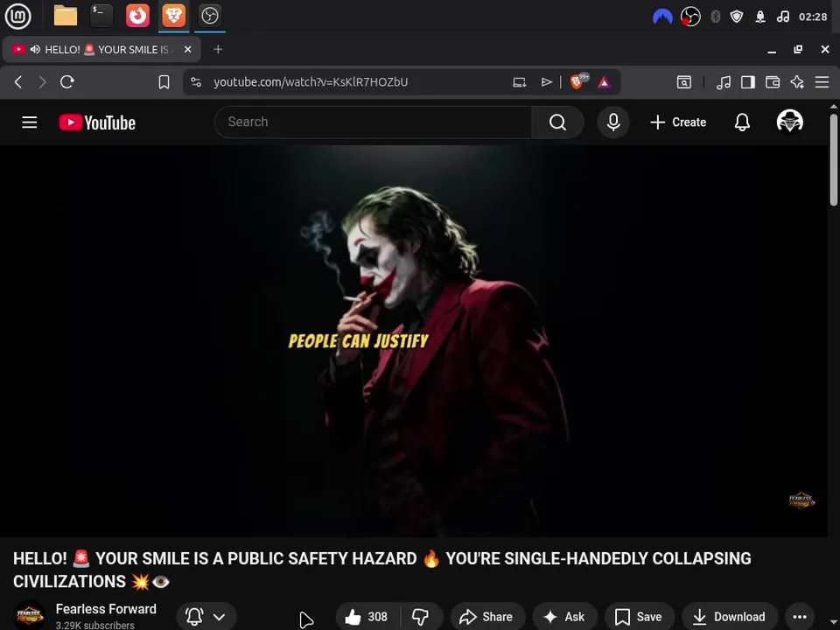The image size is (840, 630).
Task: Open the Brave Rewards triangle icon
Action: click(604, 82)
